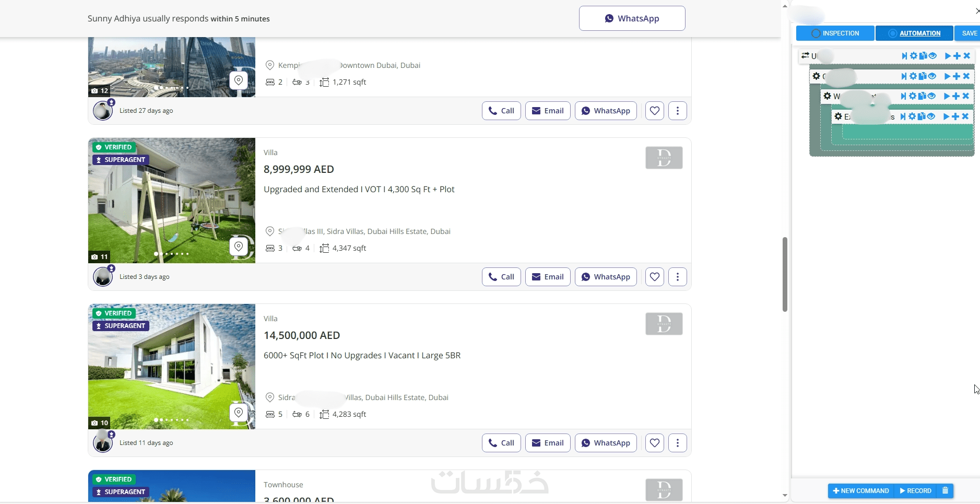Add a command under the E row
Image resolution: width=980 pixels, height=504 pixels.
pyautogui.click(x=955, y=116)
